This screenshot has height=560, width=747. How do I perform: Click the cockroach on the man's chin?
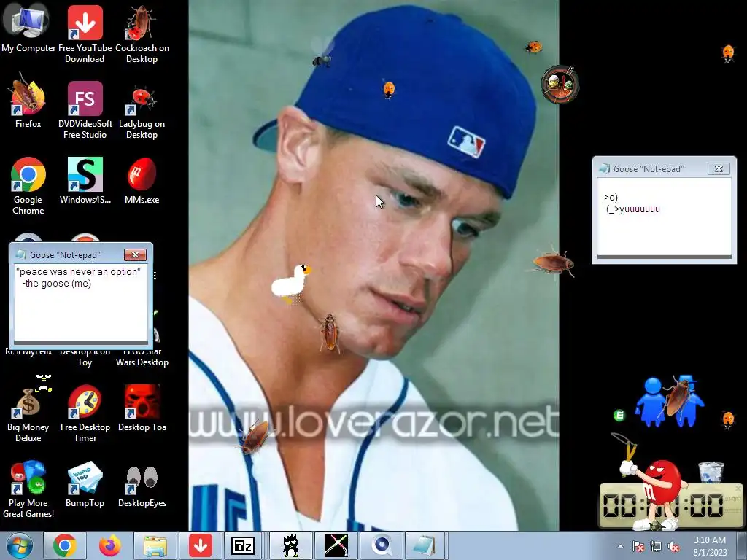click(330, 332)
